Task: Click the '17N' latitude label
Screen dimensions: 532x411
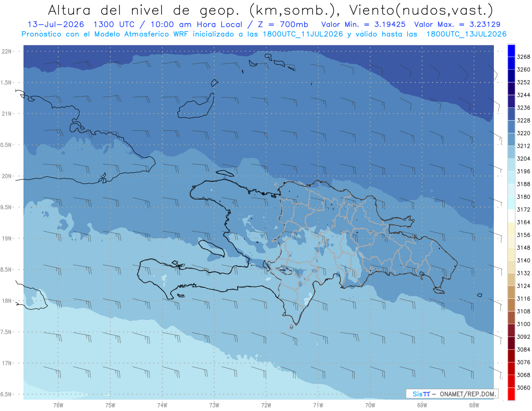Action: pyautogui.click(x=7, y=363)
